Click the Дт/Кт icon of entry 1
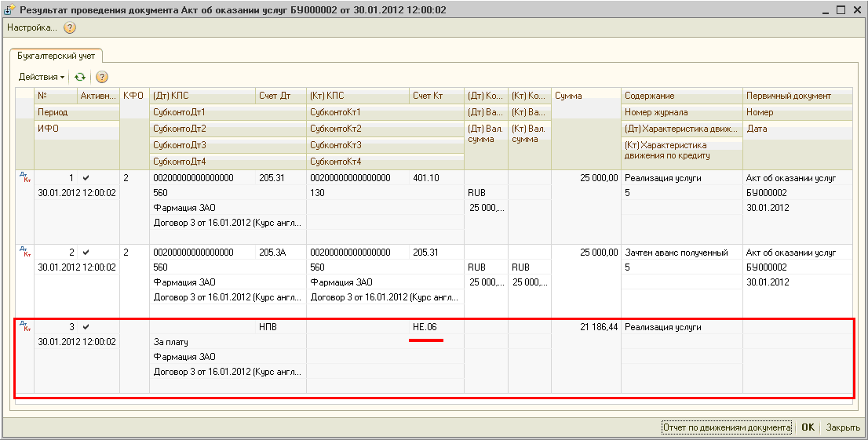This screenshot has width=868, height=440. coord(24,178)
